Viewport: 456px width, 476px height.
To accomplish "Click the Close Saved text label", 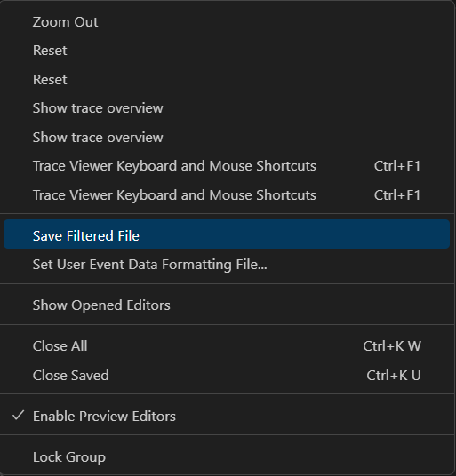I will coord(71,376).
